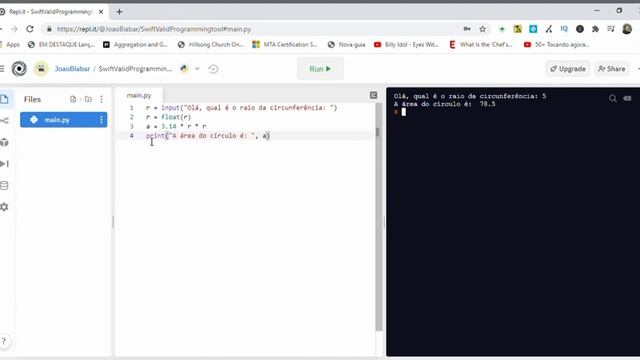640x360 pixels.
Task: Open browser extensions puzzle icon
Action: pos(595,29)
